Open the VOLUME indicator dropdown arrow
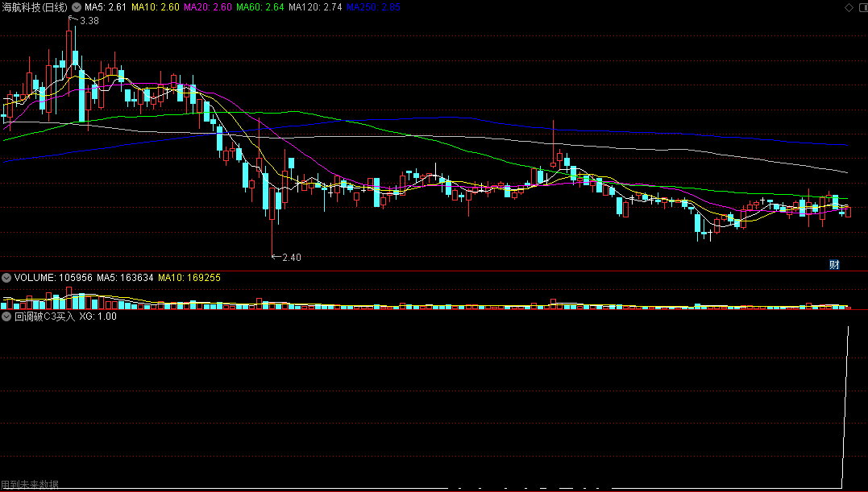This screenshot has width=868, height=492. [x=6, y=278]
